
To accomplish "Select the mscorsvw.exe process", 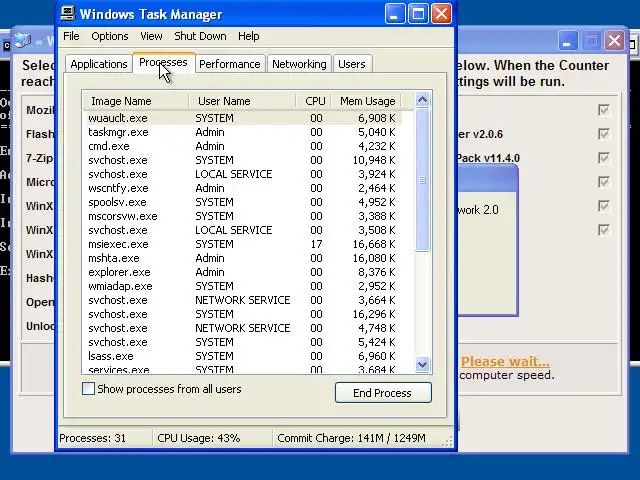I will point(242,216).
